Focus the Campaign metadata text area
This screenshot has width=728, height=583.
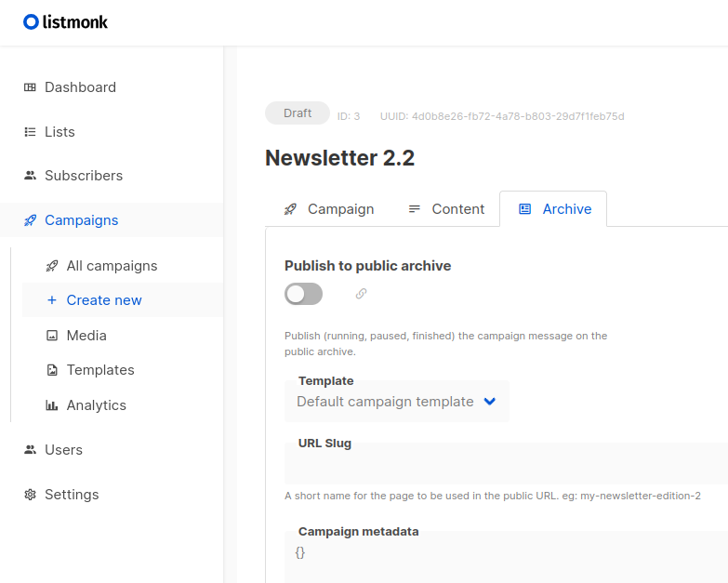[506, 557]
